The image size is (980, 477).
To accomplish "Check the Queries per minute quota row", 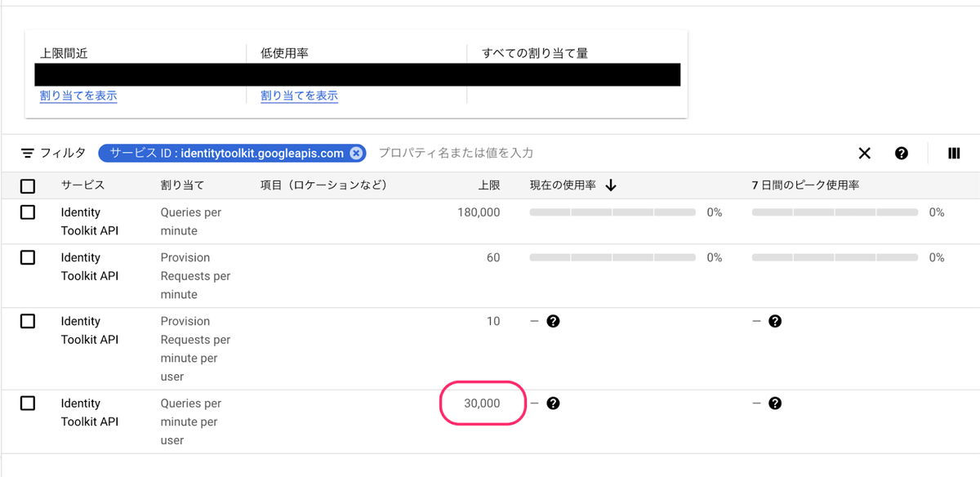I will pyautogui.click(x=27, y=212).
